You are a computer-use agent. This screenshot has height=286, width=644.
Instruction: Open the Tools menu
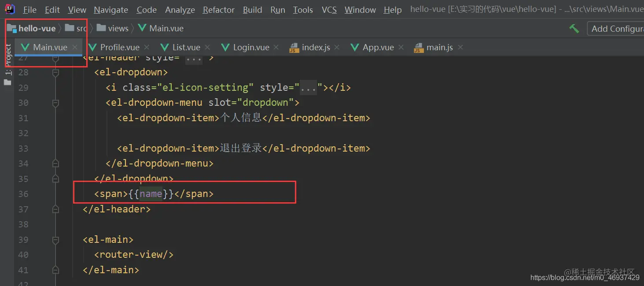tap(303, 10)
